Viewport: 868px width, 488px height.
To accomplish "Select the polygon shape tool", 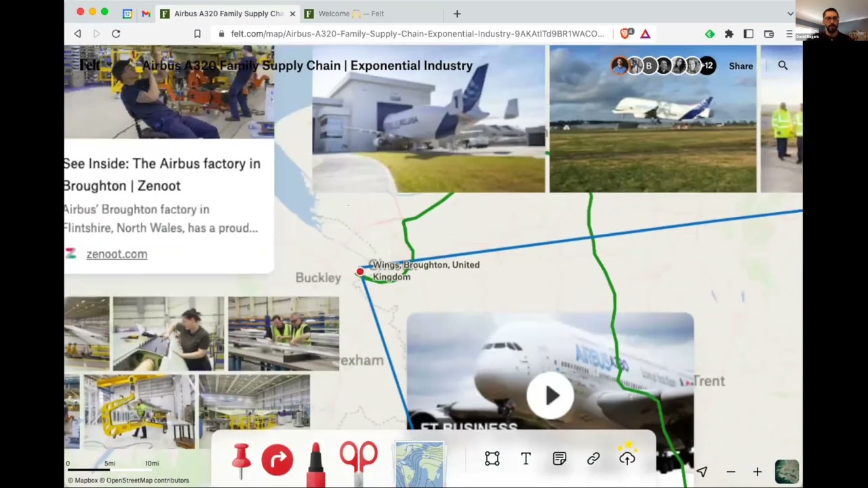I will pos(492,459).
